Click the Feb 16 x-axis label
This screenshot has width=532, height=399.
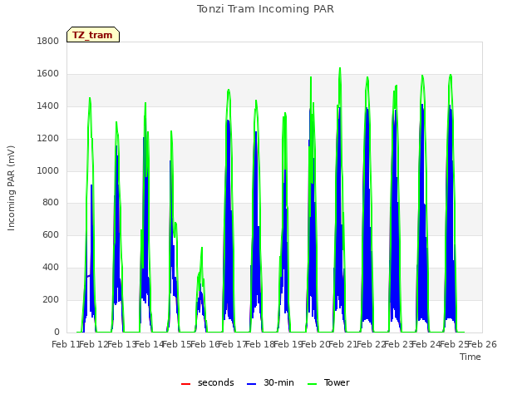(x=205, y=345)
